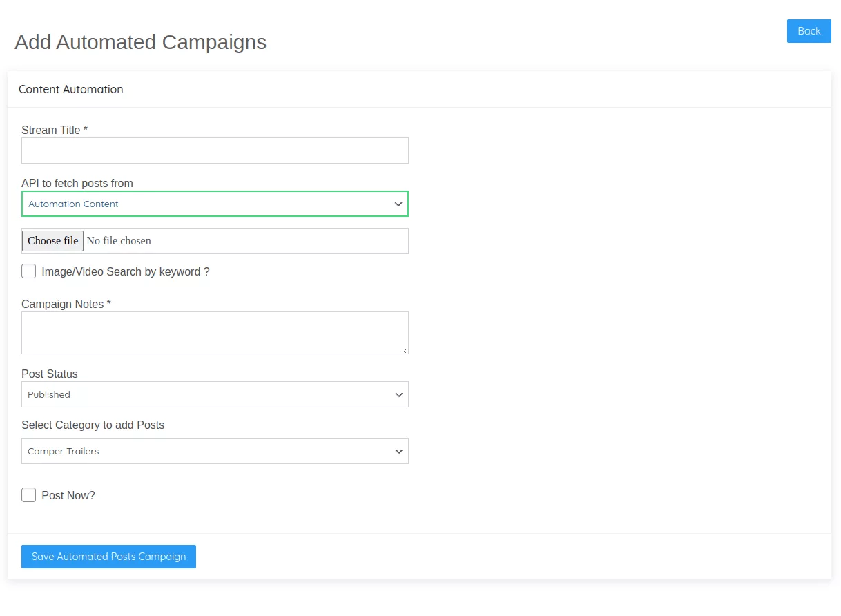Focus the Stream Title input field
841x616 pixels.
click(215, 151)
